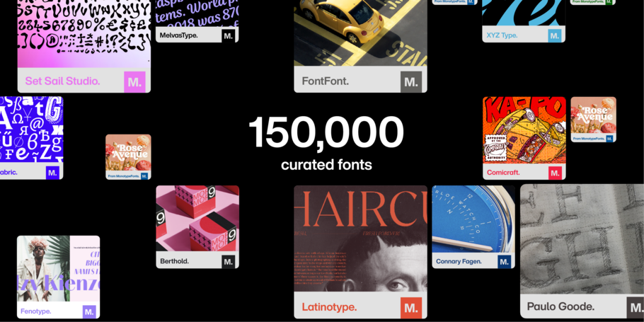Click the blue M. badge on XYZ Type card
Screen dimensions: 644x322
click(554, 35)
